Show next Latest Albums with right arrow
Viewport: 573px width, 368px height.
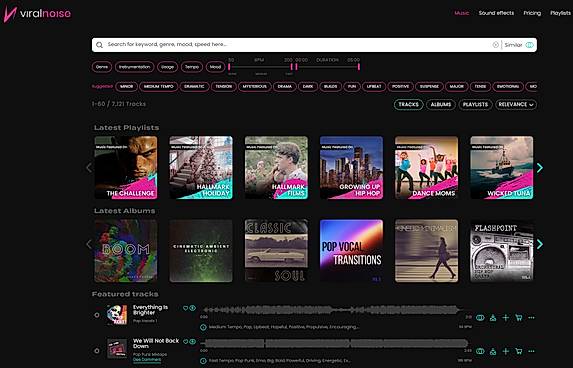(x=540, y=244)
